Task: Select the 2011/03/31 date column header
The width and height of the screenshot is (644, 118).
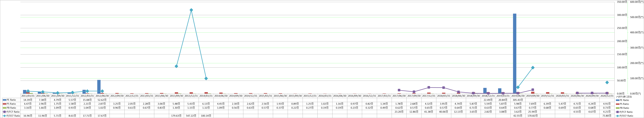Action: point(28,96)
